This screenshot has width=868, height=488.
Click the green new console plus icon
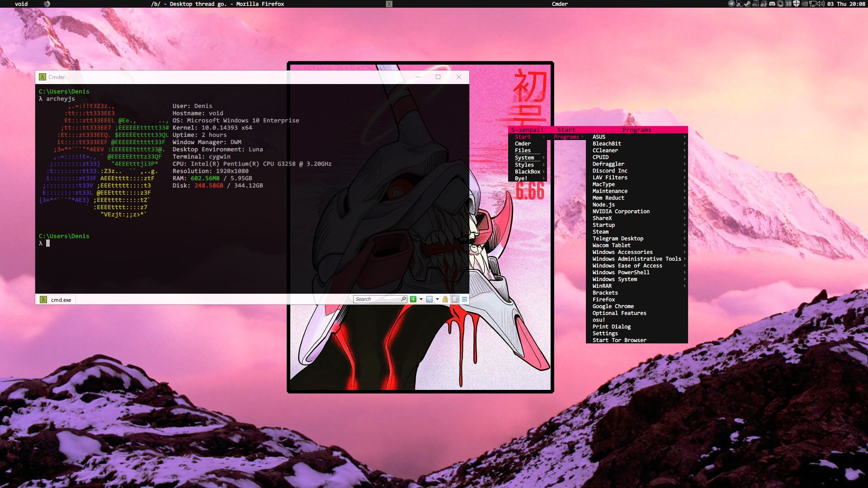click(x=413, y=299)
